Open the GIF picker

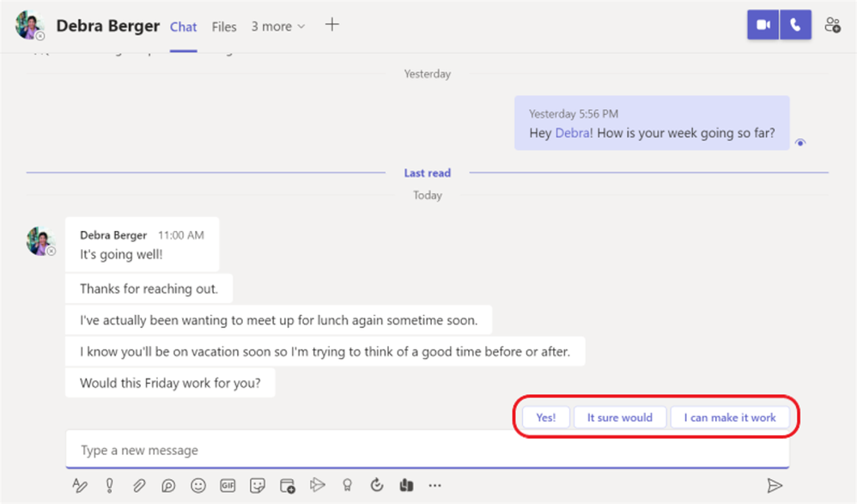(228, 485)
